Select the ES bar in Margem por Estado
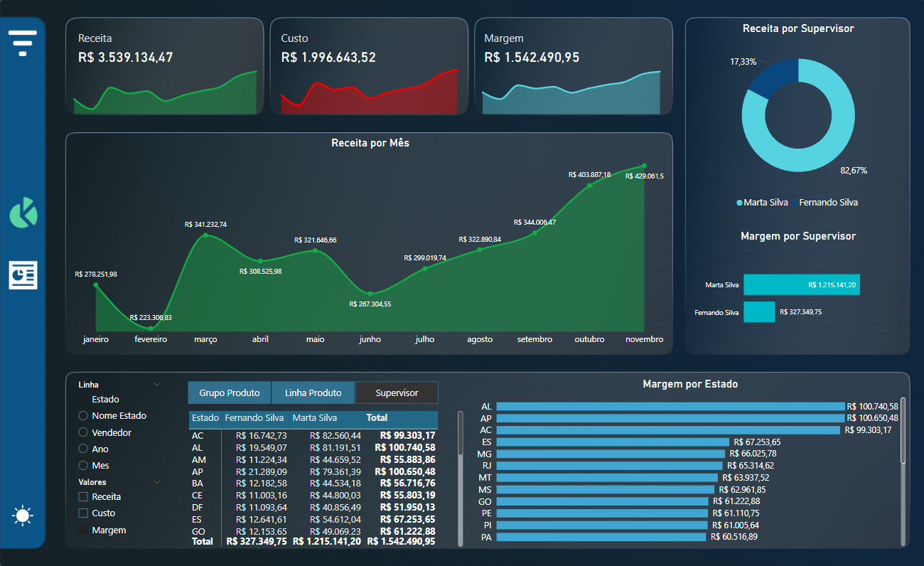The height and width of the screenshot is (566, 924). pos(613,442)
